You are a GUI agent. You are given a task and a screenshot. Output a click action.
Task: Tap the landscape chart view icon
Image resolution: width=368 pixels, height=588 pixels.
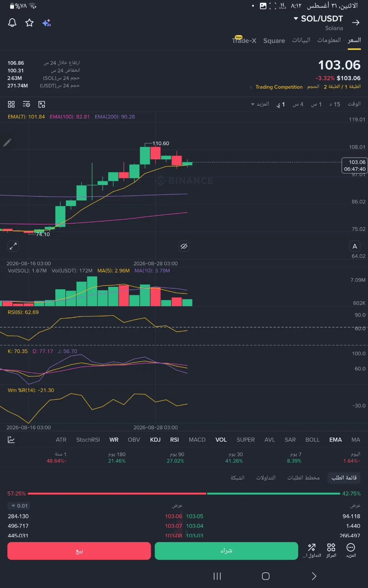pos(42,104)
